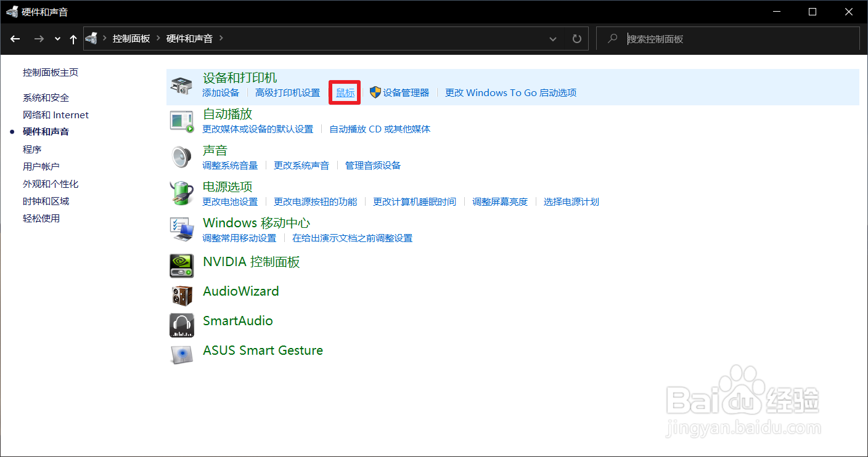
Task: Open the Power Options battery icon
Action: click(x=182, y=193)
